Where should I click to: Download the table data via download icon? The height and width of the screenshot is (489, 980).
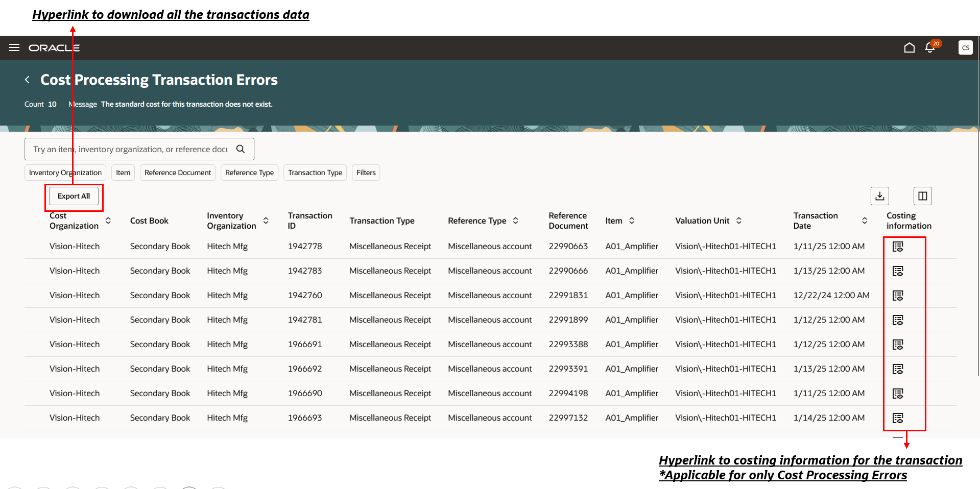coord(880,195)
